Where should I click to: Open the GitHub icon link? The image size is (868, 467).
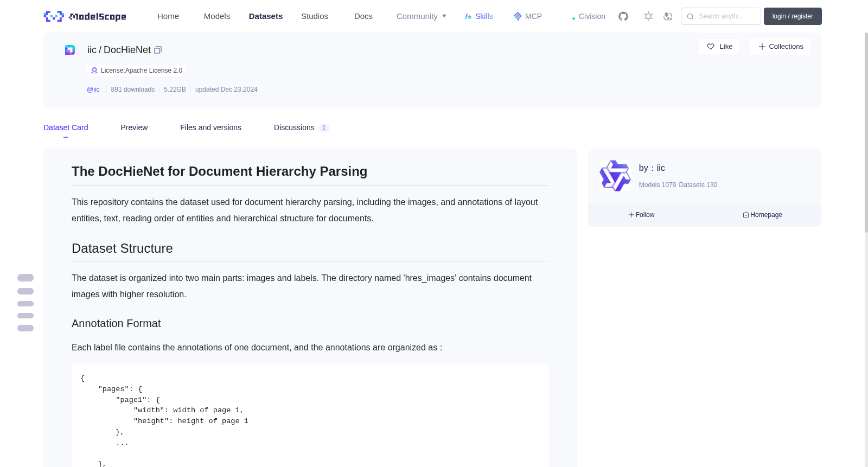[623, 16]
